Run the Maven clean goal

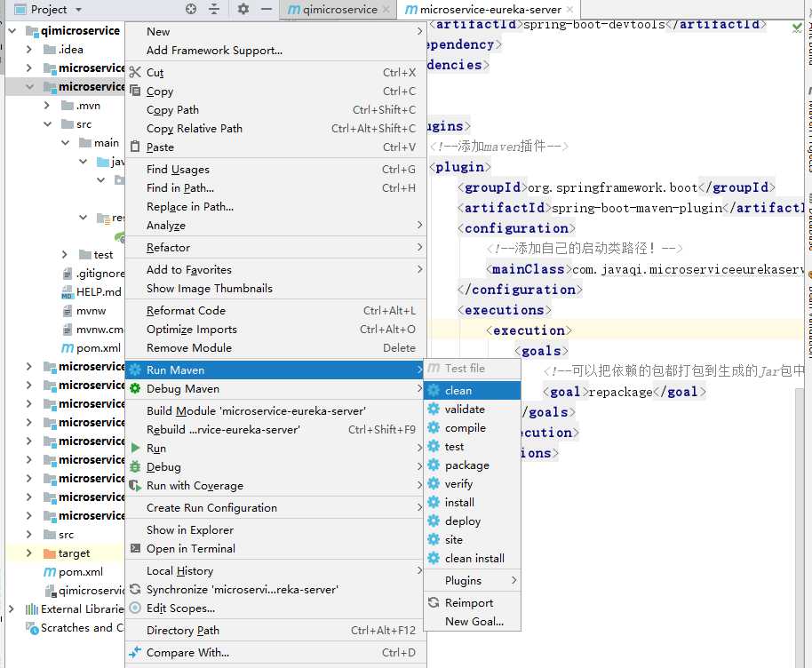tap(473, 390)
